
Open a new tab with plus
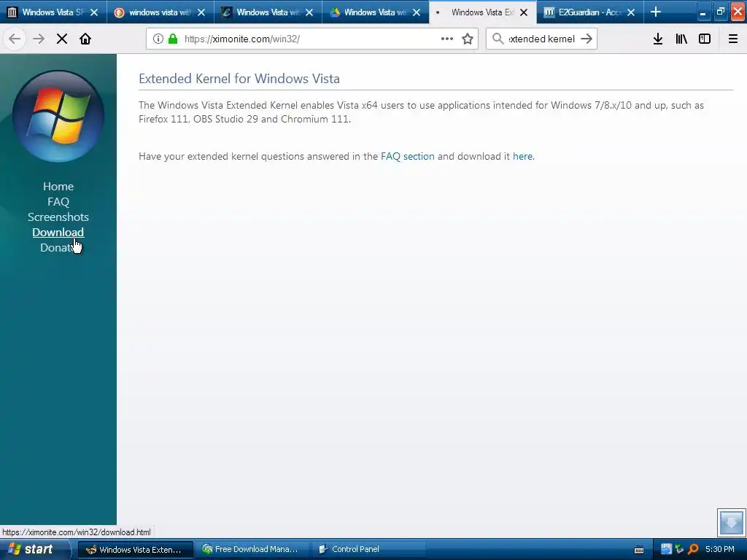pos(656,12)
